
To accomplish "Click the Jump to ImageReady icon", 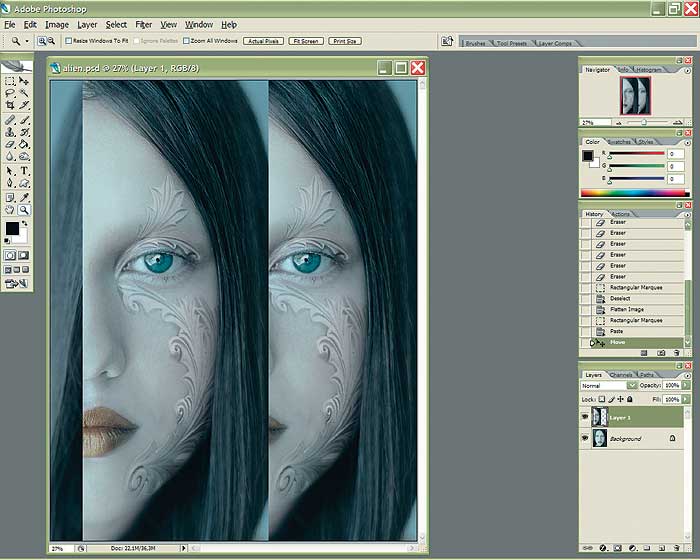I will click(x=17, y=284).
